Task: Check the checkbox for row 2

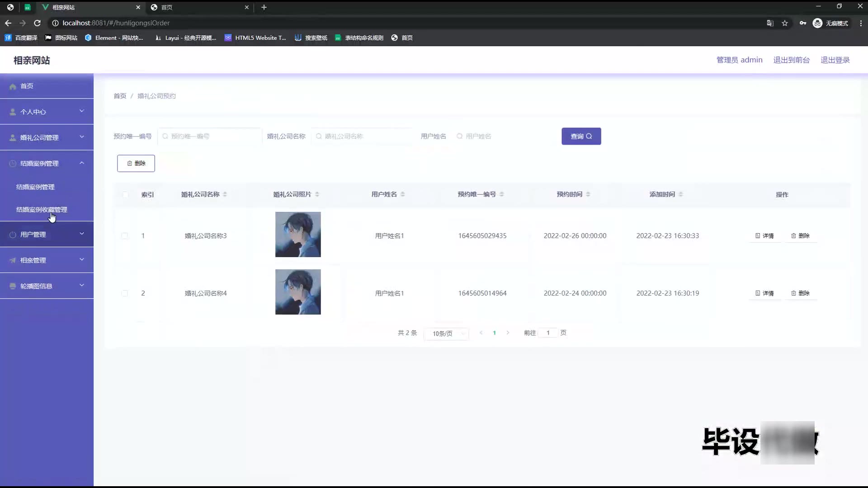Action: (125, 293)
